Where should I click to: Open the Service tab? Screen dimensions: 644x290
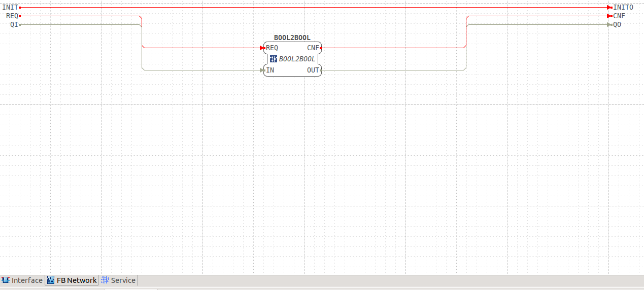[118, 280]
